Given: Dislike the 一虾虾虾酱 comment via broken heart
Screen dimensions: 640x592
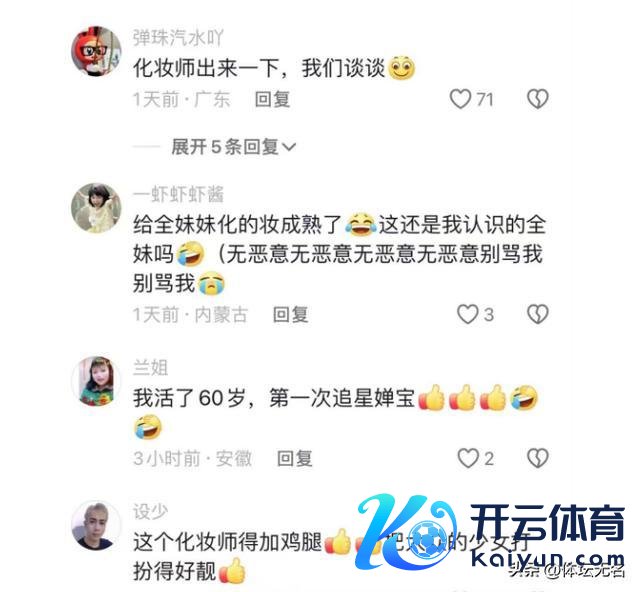Looking at the screenshot, I should tap(538, 314).
